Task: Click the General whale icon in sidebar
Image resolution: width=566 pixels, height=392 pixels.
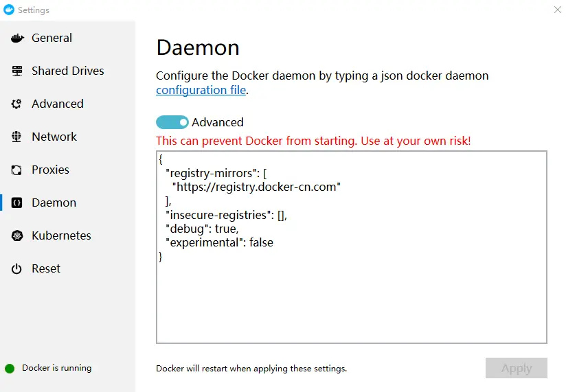Action: tap(17, 38)
